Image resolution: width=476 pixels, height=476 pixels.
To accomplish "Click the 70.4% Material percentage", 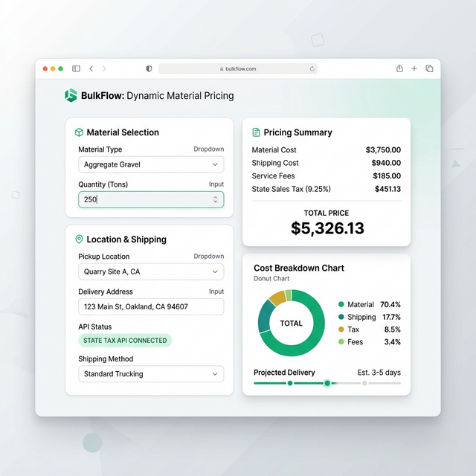I will tap(390, 304).
